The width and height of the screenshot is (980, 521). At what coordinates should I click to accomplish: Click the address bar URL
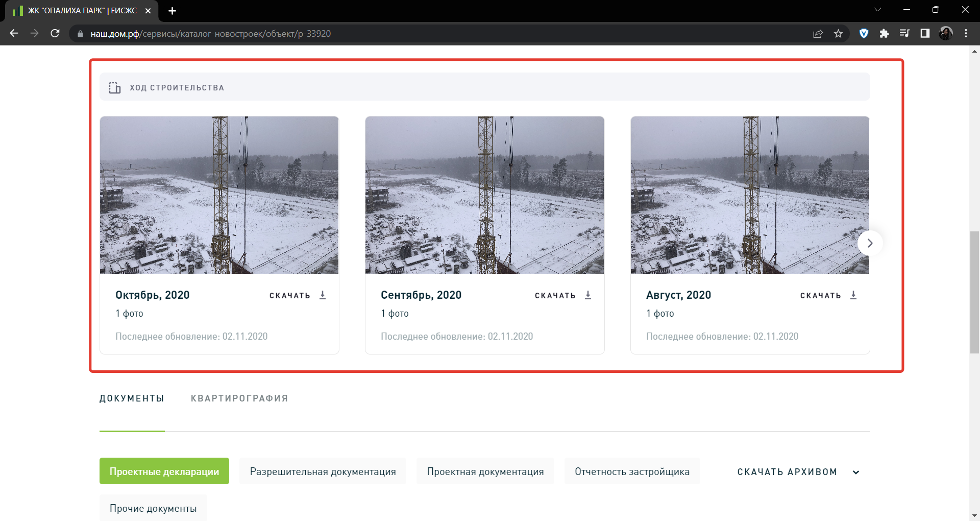point(210,34)
